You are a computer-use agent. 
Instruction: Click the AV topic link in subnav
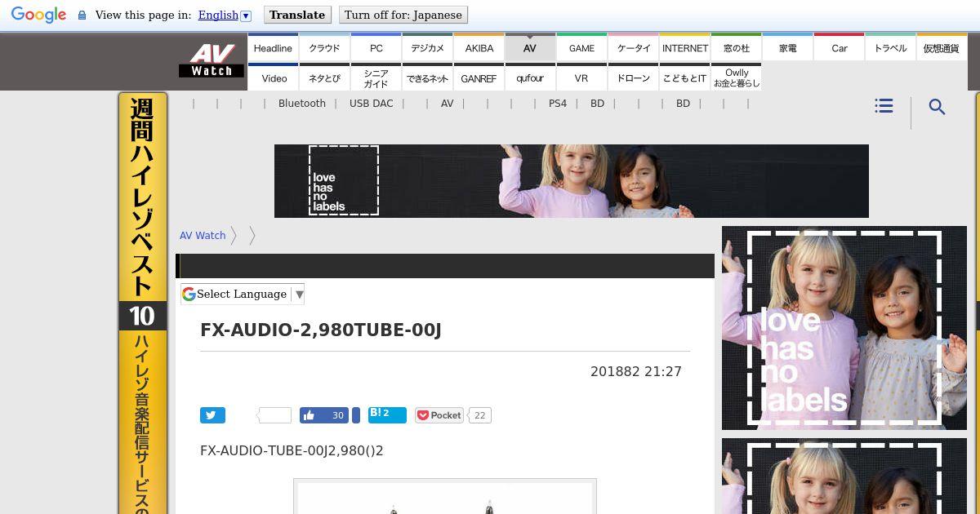pos(447,104)
